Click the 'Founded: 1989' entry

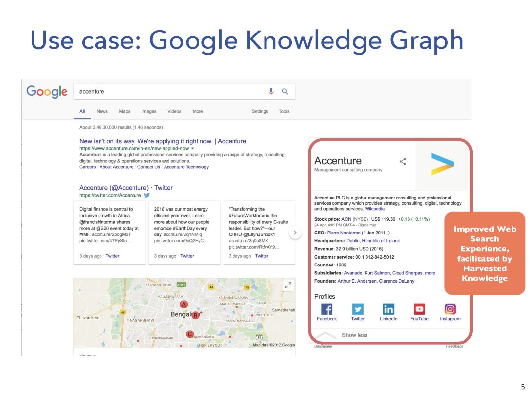(330, 265)
